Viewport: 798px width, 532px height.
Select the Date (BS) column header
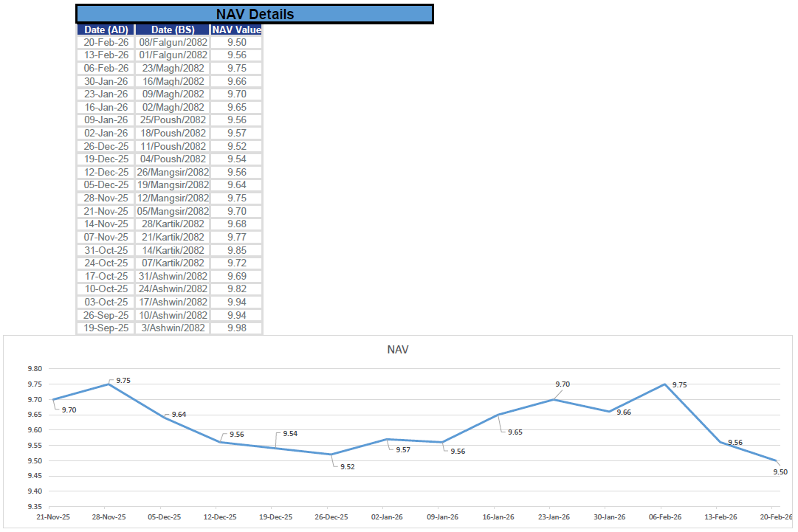click(173, 30)
